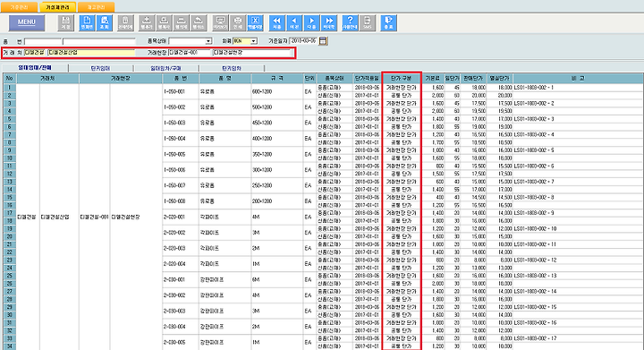Go to first record with double-left arrow
This screenshot has width=644, height=350.
[276, 22]
